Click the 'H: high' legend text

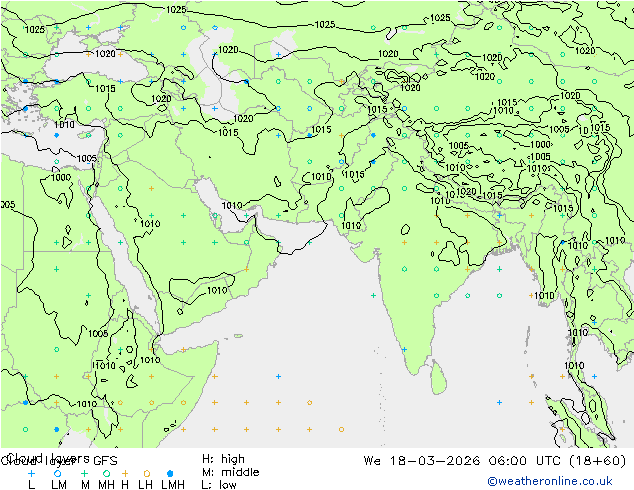pyautogui.click(x=223, y=459)
